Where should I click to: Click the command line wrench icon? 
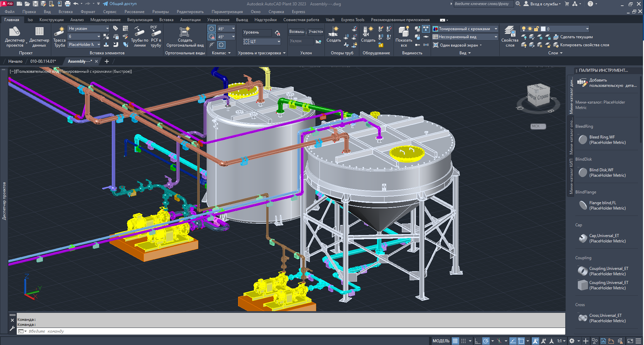tap(12, 329)
